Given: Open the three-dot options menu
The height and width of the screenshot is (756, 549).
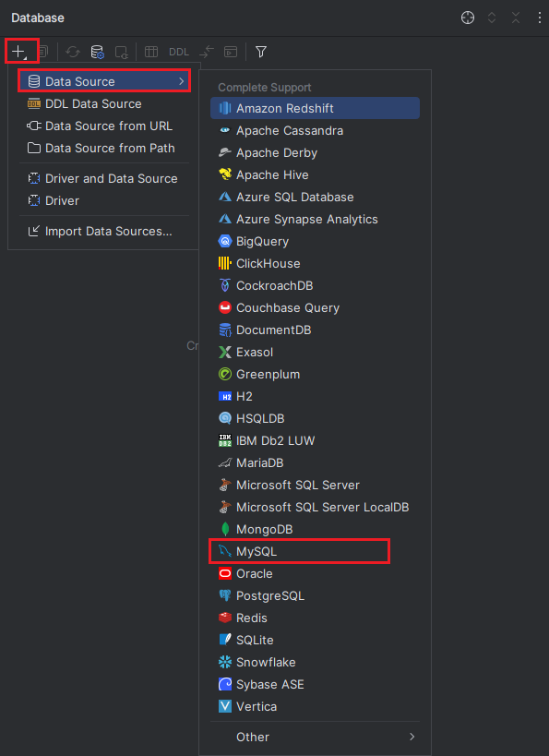Looking at the screenshot, I should click(540, 18).
